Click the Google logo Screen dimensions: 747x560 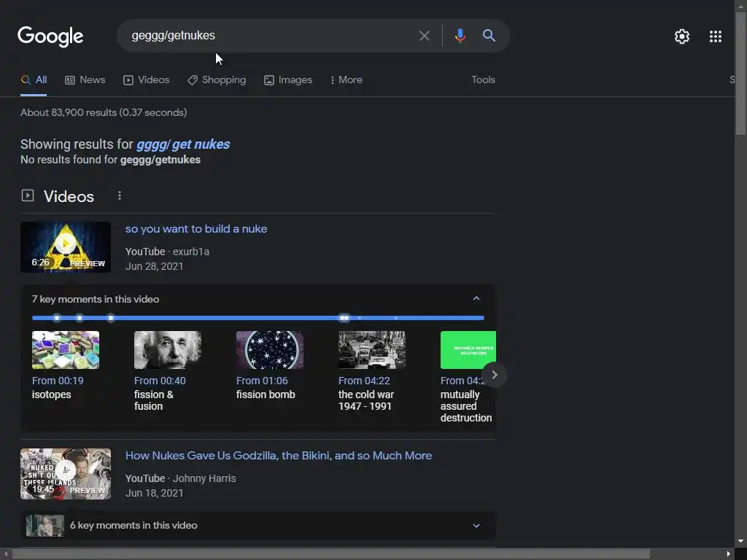click(x=50, y=36)
